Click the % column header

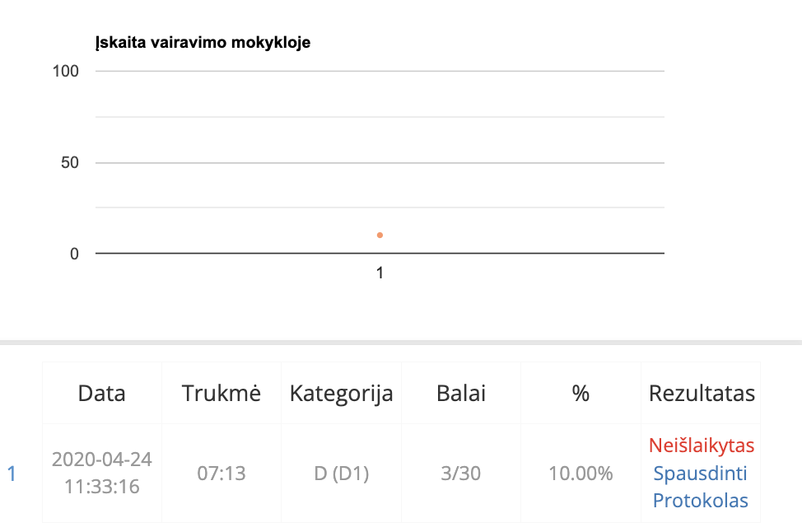pyautogui.click(x=581, y=394)
